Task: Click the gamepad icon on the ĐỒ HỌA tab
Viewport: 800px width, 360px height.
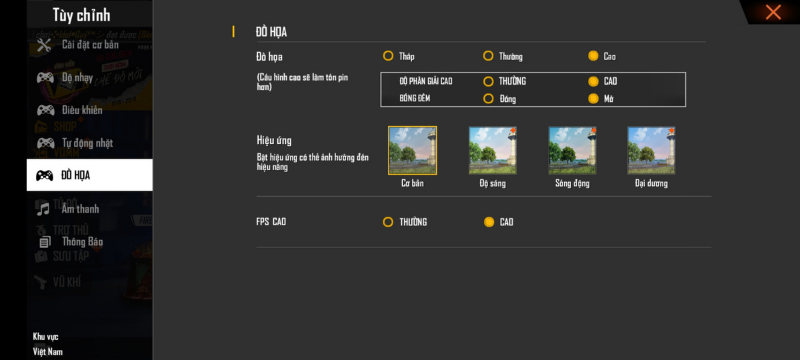Action: [x=45, y=175]
